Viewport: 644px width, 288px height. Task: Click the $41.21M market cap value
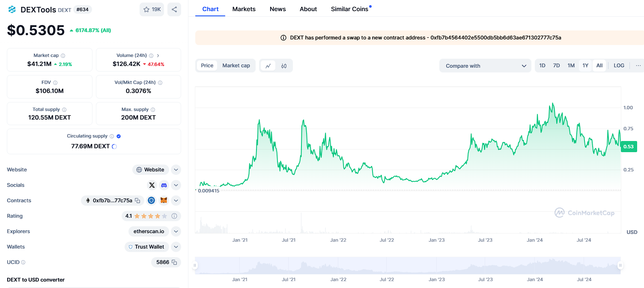point(39,64)
